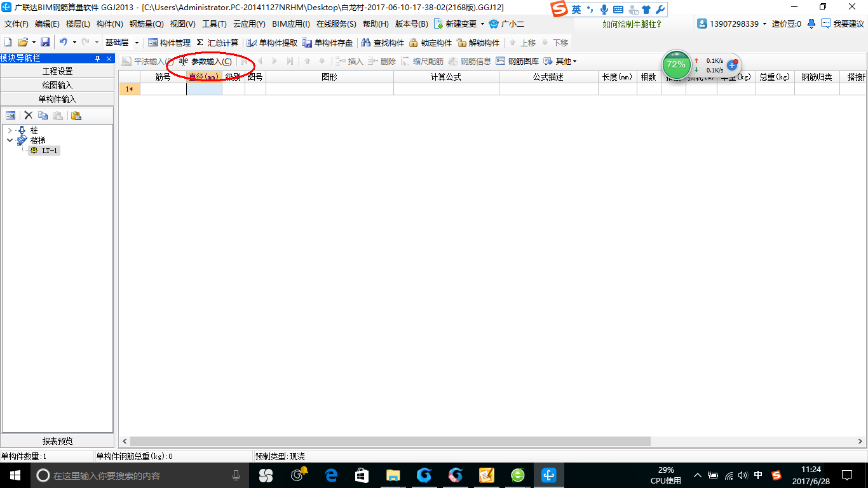Click the clipboard icon right of greyed paste

pos(76,116)
